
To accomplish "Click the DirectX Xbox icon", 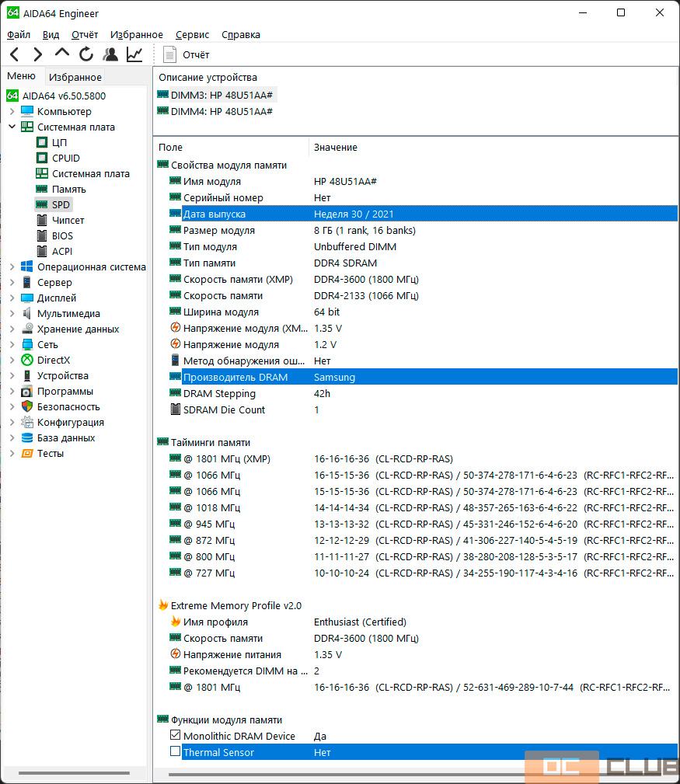I will [27, 360].
